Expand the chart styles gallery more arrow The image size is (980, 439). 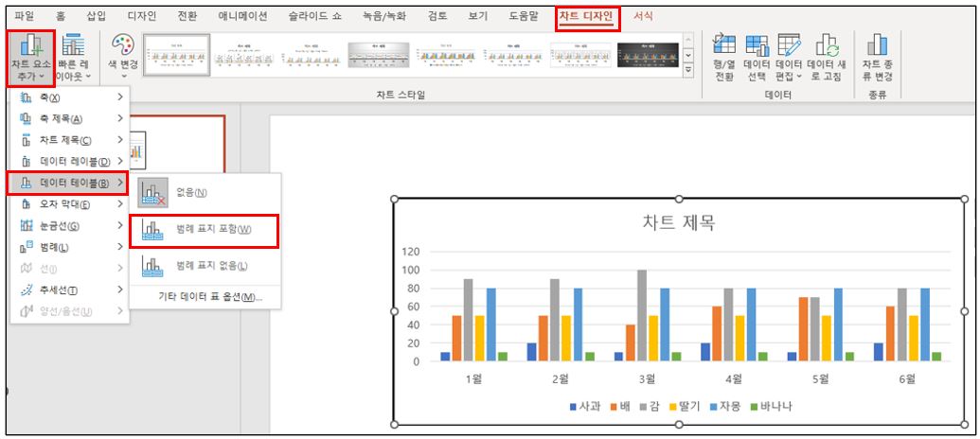688,70
